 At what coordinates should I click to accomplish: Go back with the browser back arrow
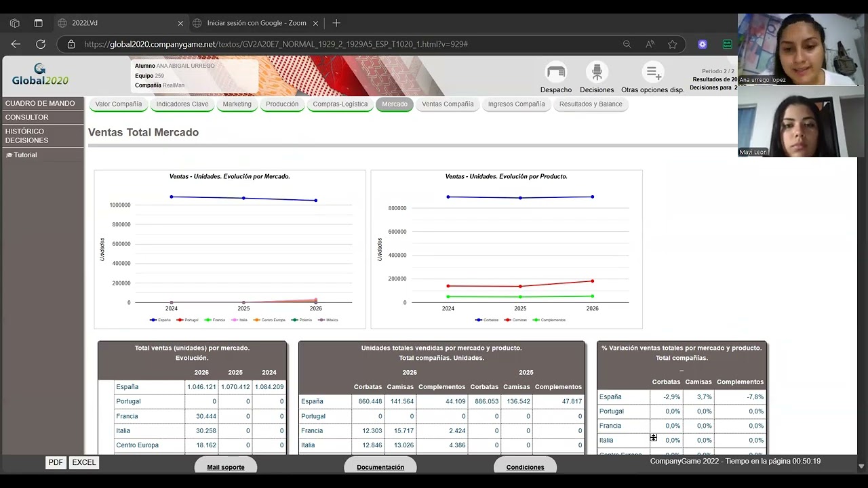[16, 44]
